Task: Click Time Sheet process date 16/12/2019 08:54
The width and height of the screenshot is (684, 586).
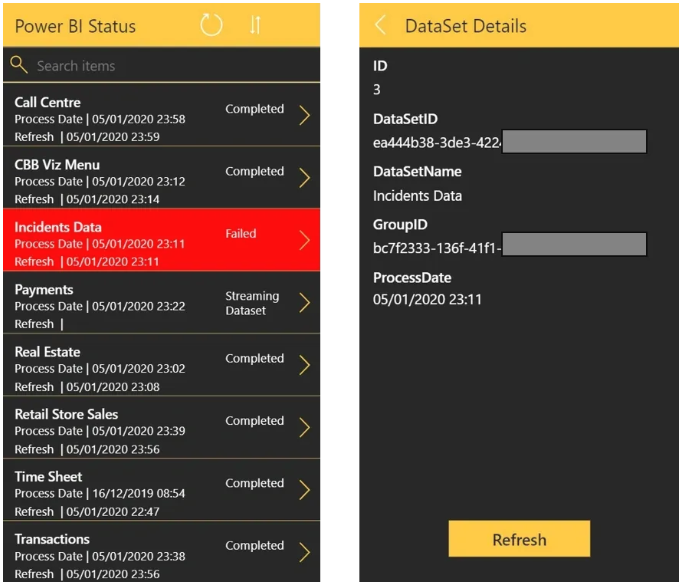Action: (x=139, y=493)
